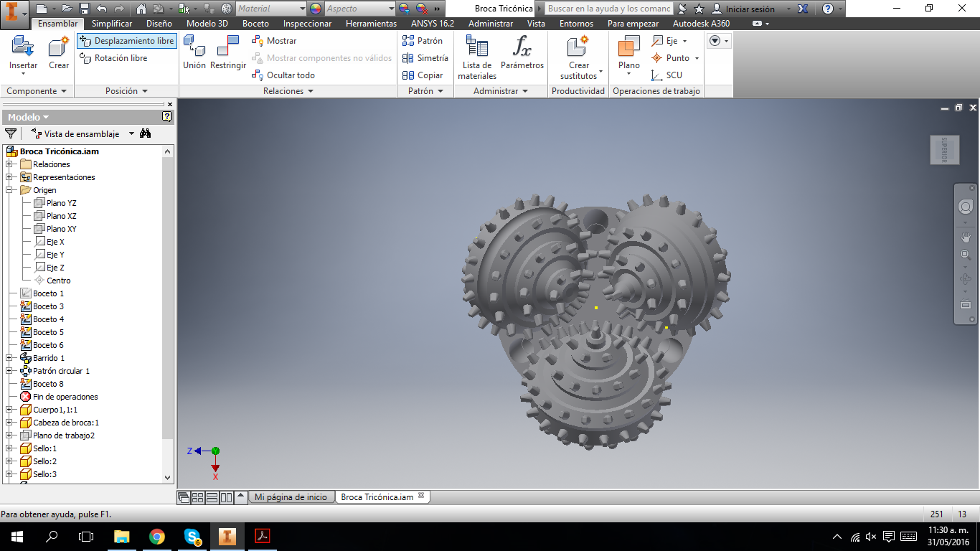Viewport: 980px width, 551px height.
Task: Click the full navigation wheel icon
Action: pyautogui.click(x=966, y=207)
